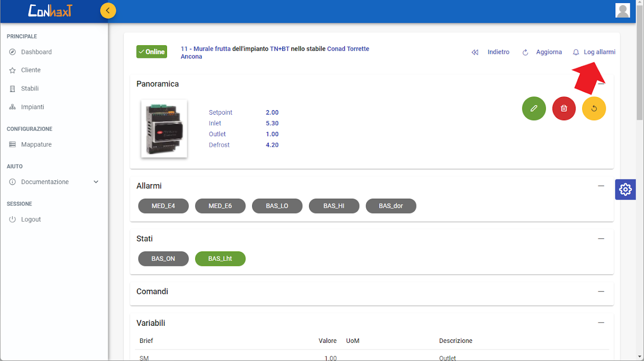Open the blue settings gear panel

pyautogui.click(x=625, y=190)
